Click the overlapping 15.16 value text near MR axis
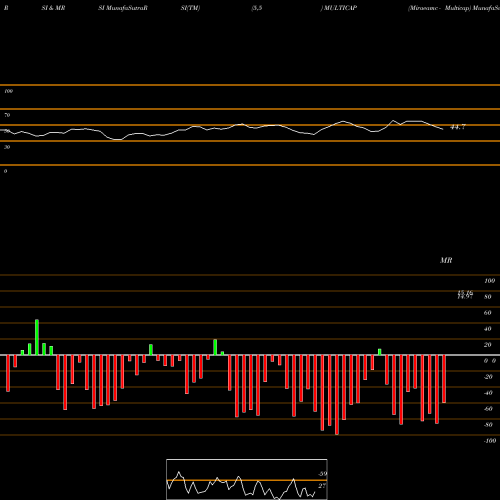The height and width of the screenshot is (500, 500). point(465,293)
